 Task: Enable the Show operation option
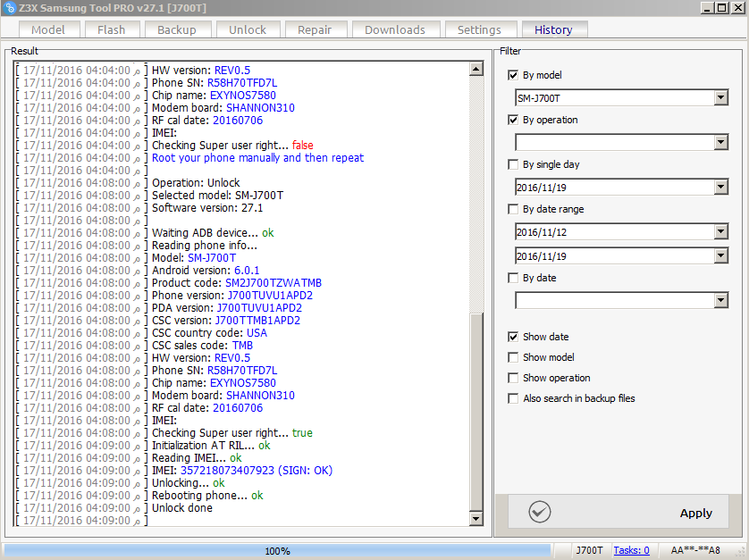coord(513,378)
